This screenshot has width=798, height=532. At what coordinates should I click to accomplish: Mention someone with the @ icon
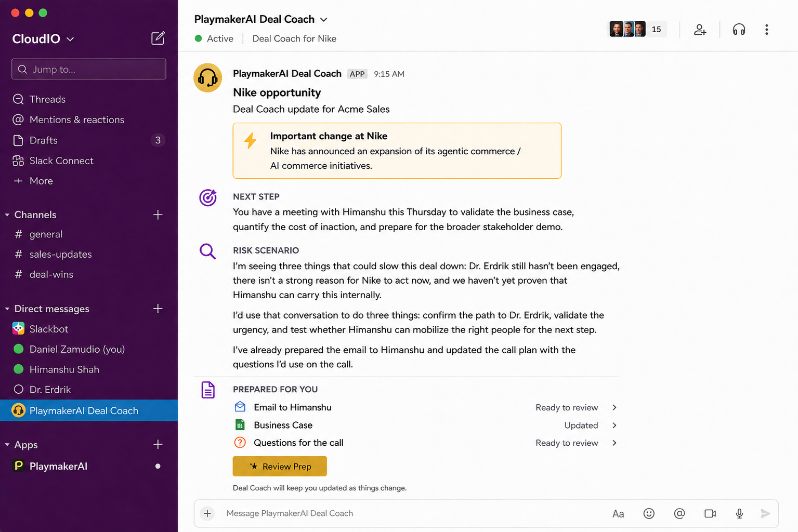679,513
